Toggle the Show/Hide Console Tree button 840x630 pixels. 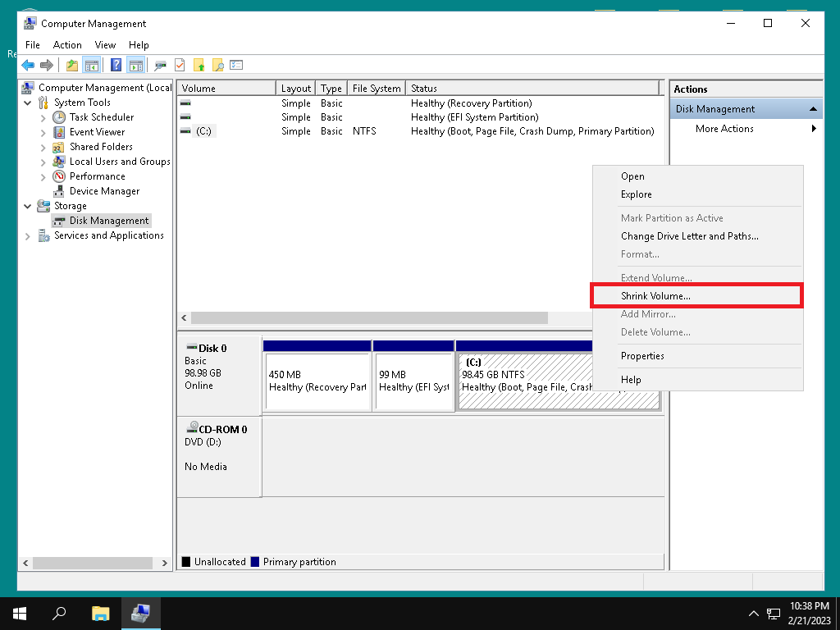coord(92,66)
